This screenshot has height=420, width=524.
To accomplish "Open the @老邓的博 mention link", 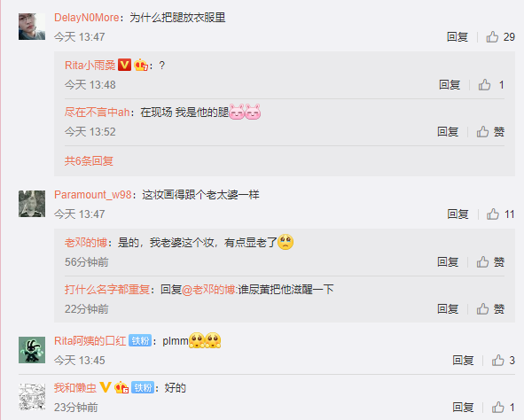I will point(209,289).
